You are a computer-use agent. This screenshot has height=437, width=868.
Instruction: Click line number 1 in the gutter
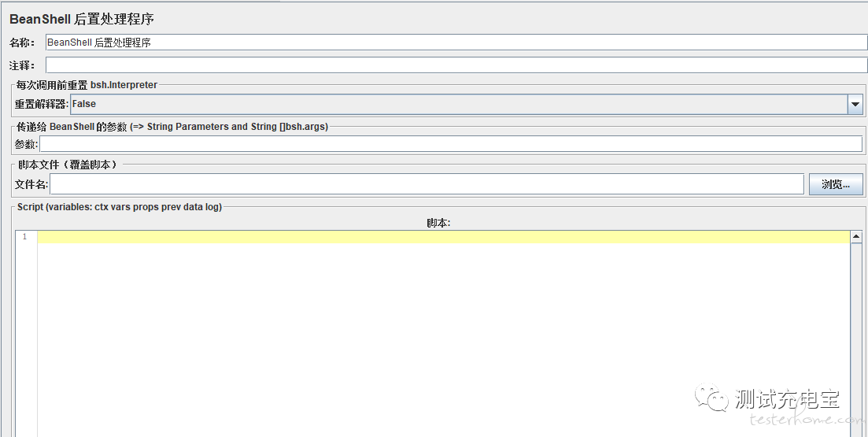pos(25,237)
